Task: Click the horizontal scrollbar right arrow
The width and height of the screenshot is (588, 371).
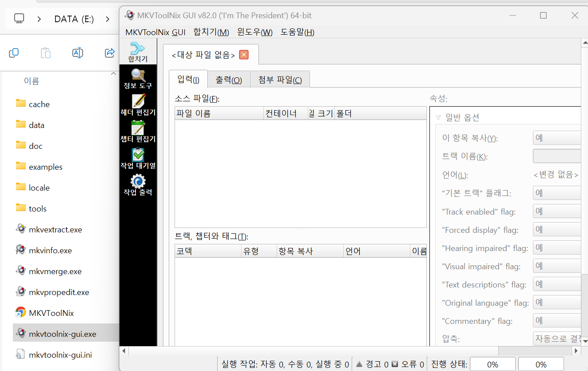Action: pos(576,351)
